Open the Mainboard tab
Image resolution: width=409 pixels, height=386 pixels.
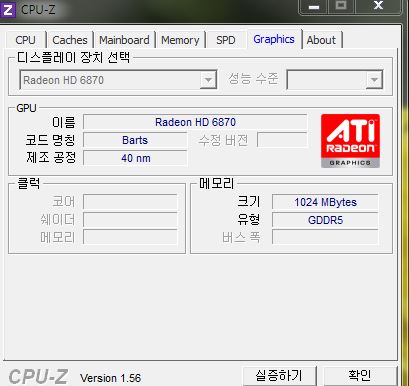(x=124, y=40)
